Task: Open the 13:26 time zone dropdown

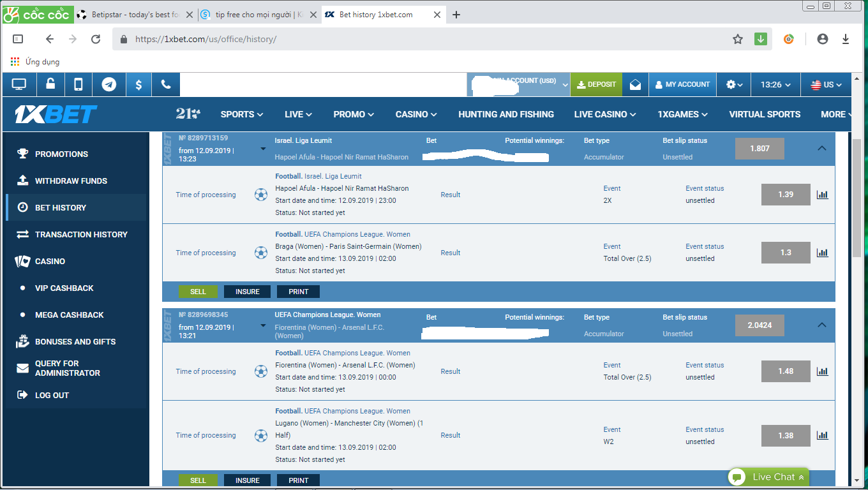Action: (x=775, y=84)
